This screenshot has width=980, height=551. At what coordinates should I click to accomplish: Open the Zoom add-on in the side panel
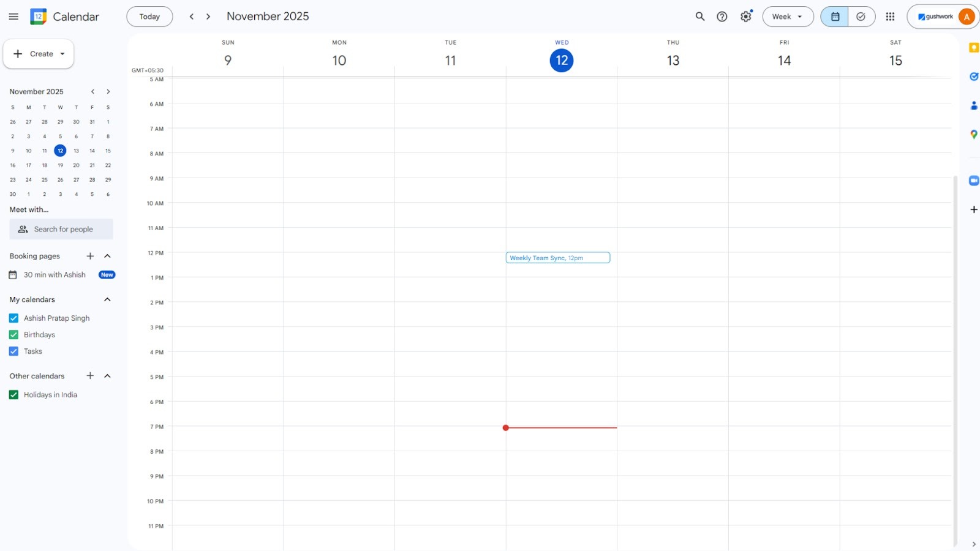tap(973, 180)
